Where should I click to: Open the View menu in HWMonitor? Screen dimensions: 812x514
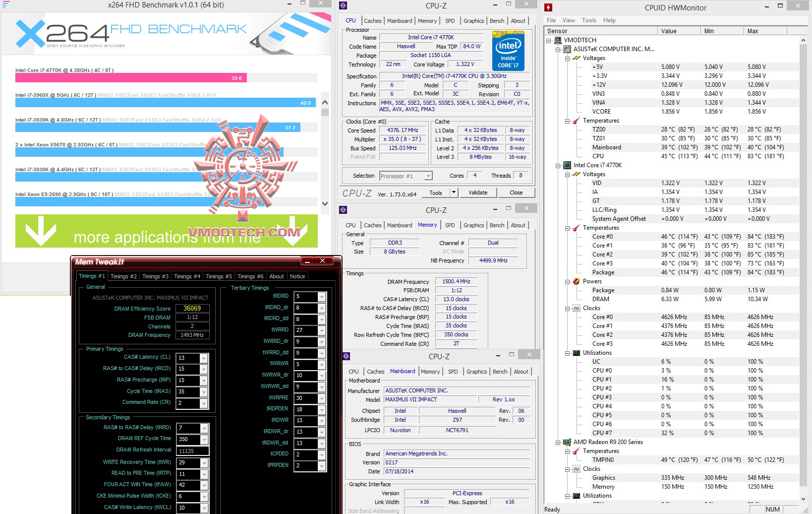pos(569,20)
